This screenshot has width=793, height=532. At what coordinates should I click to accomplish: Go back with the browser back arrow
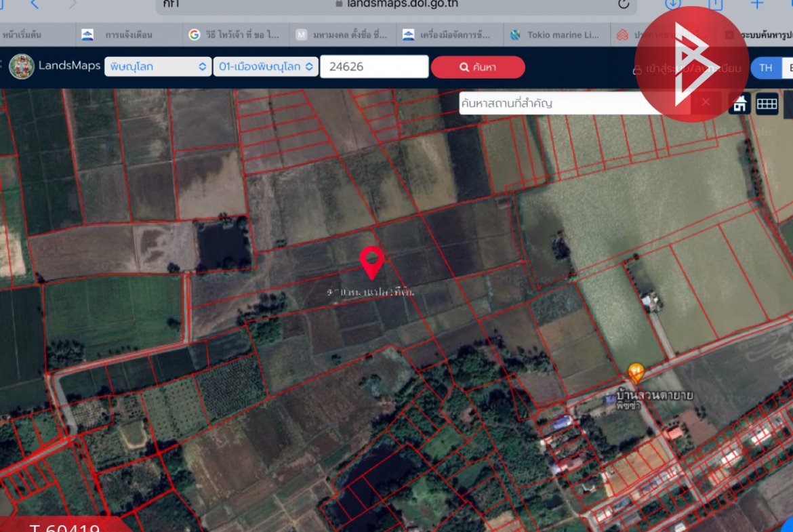coord(35,5)
